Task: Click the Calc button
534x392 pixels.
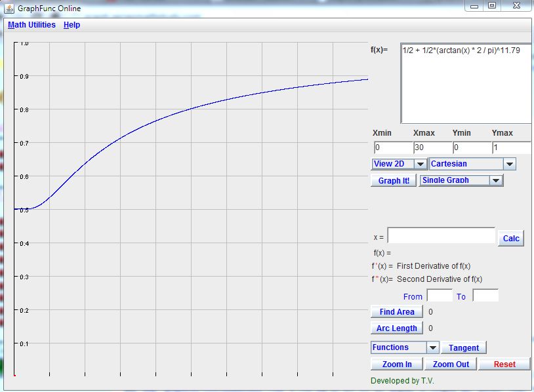Action: (511, 238)
